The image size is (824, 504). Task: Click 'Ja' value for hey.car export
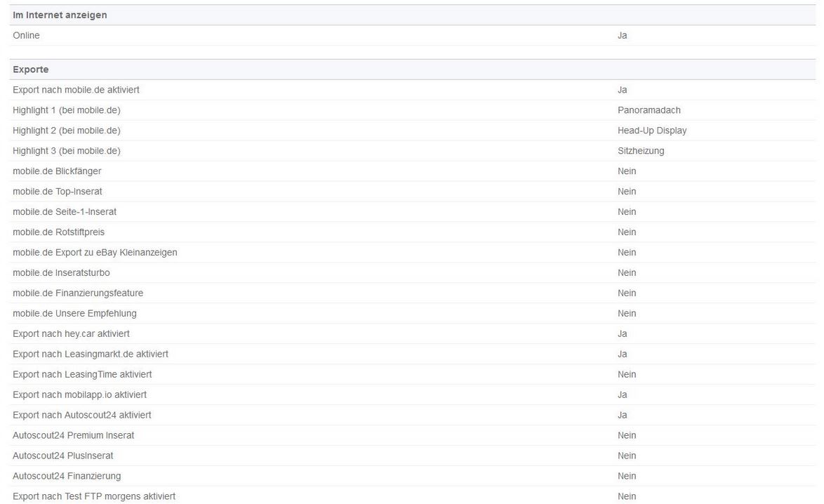(x=622, y=333)
